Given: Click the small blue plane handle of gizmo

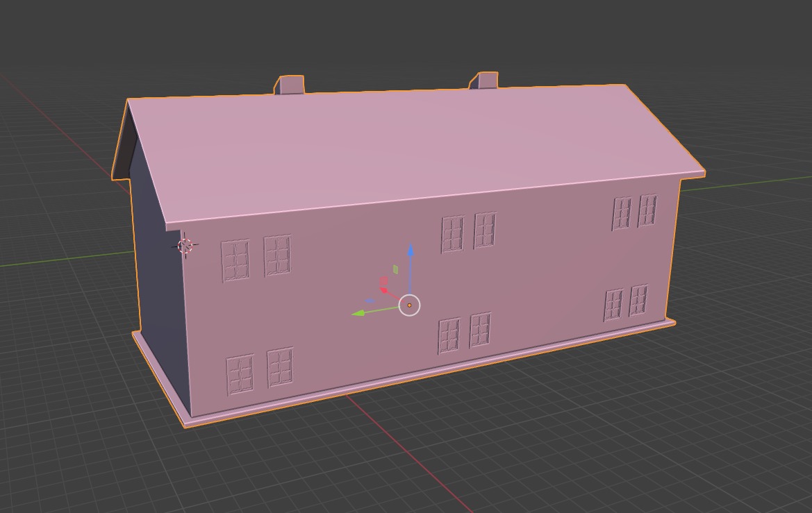Looking at the screenshot, I should point(370,301).
